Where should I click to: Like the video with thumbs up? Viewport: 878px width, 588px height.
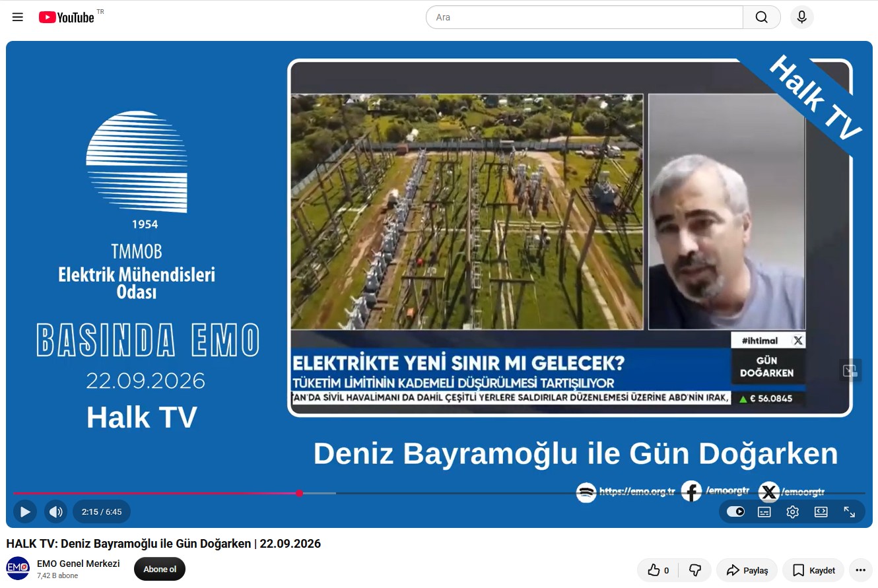pyautogui.click(x=659, y=570)
